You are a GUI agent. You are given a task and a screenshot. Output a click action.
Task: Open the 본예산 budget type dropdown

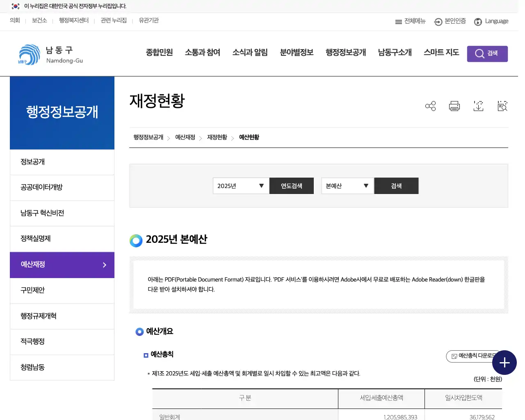point(347,186)
